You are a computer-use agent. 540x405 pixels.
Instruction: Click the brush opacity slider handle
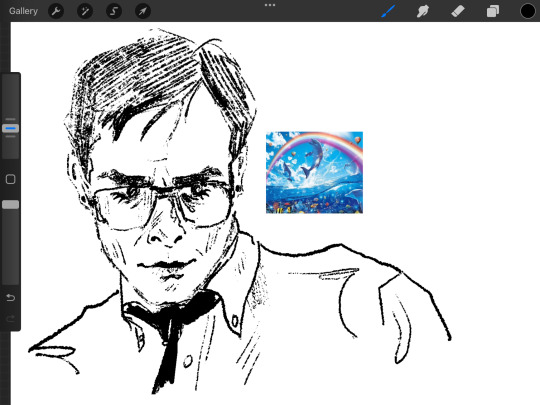(x=10, y=205)
